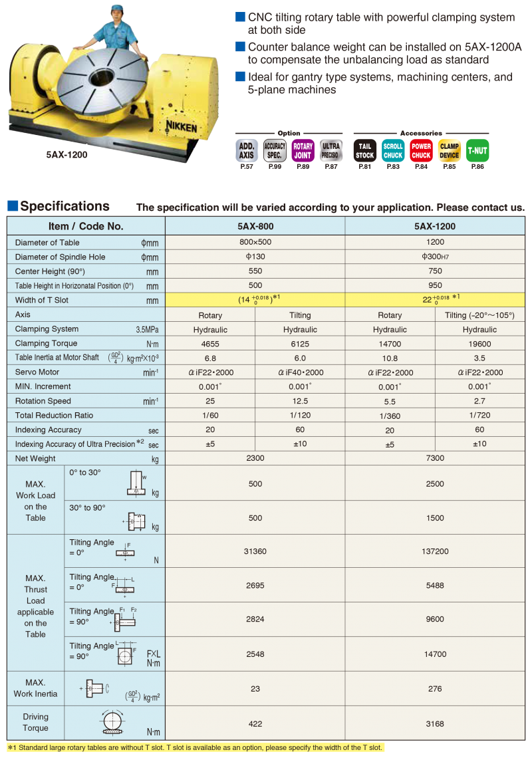
Task: Click the Tilting Angle 90° FXL diagram
Action: click(x=126, y=654)
